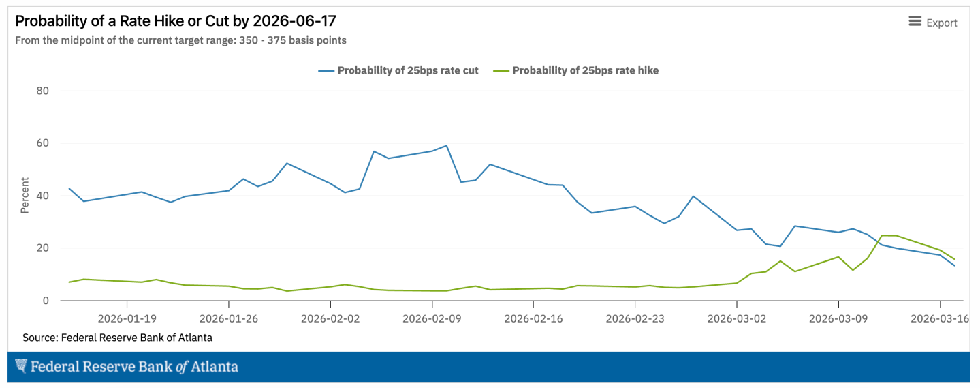
Task: Click the 2026-01-19 x-axis date label
Action: pyautogui.click(x=127, y=318)
